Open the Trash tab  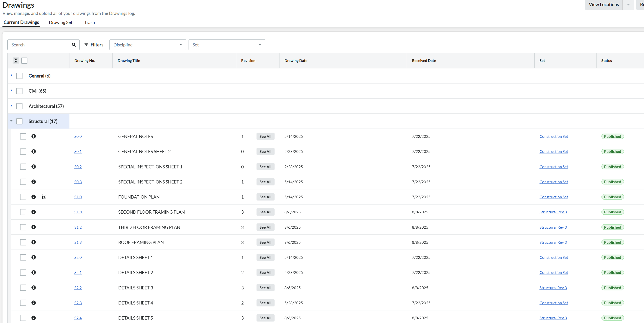tap(89, 22)
